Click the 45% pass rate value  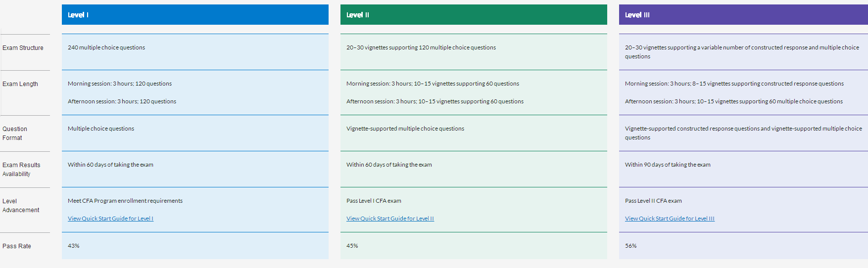coord(352,246)
